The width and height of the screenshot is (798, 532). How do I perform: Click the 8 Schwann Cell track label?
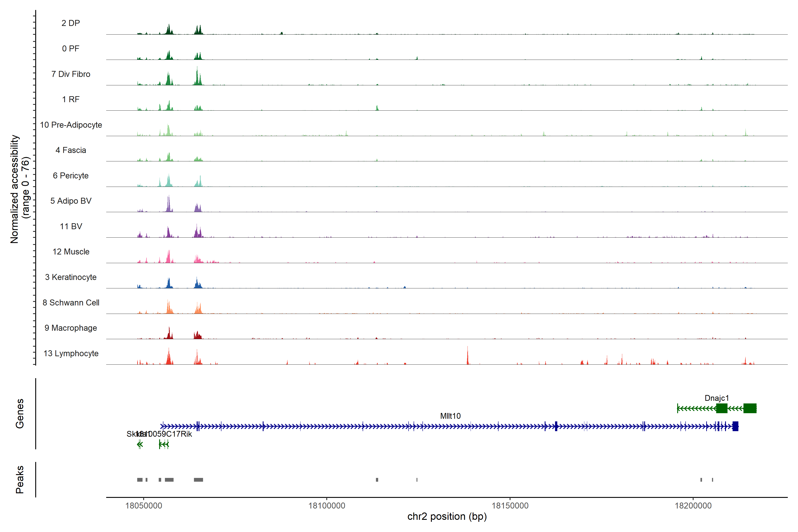pos(71,303)
